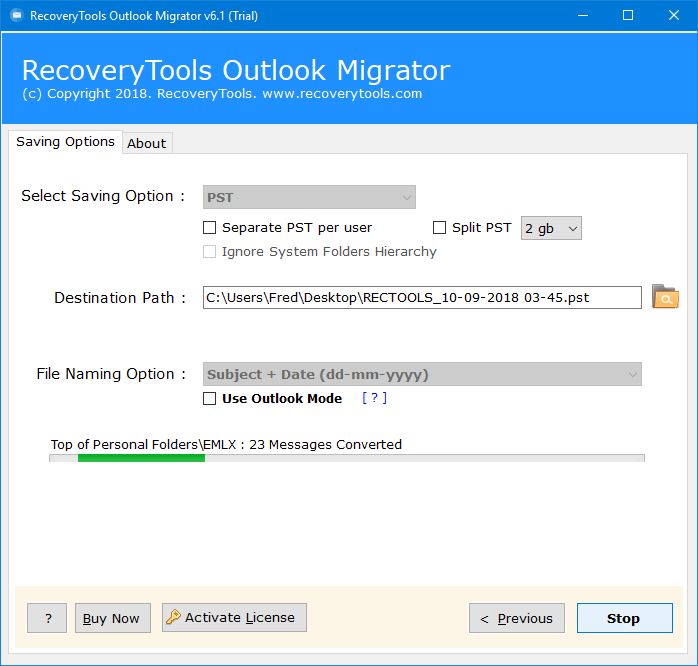Click the Buy Now button
This screenshot has width=698, height=666.
tap(113, 618)
